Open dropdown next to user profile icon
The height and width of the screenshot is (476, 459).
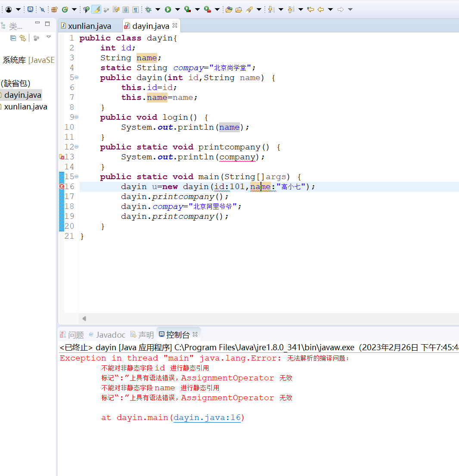coord(18,9)
